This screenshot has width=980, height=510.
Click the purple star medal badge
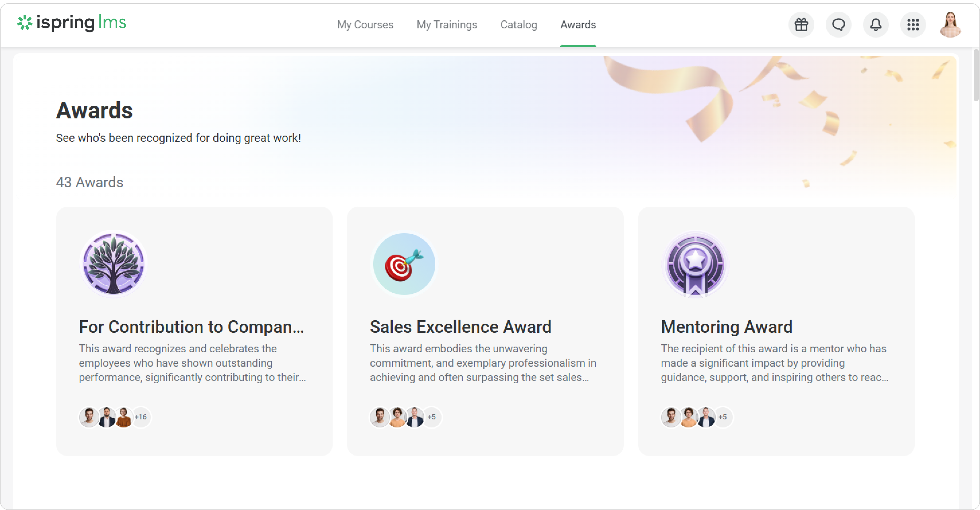(695, 263)
